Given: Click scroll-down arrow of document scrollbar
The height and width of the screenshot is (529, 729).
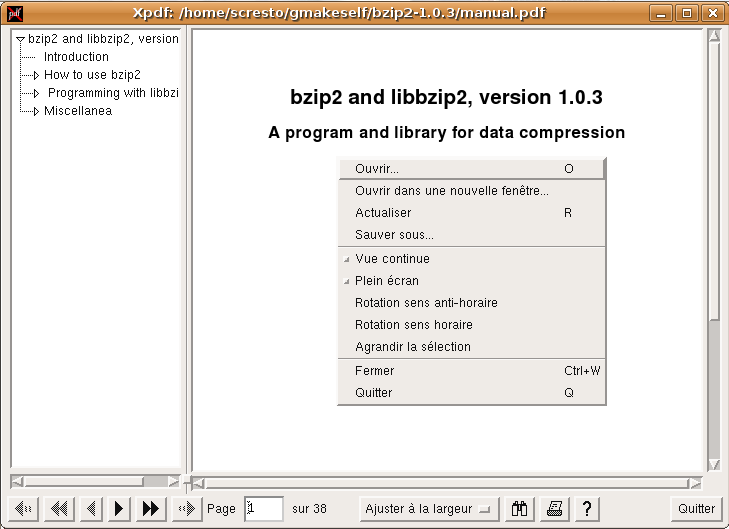Looking at the screenshot, I should pyautogui.click(x=715, y=464).
